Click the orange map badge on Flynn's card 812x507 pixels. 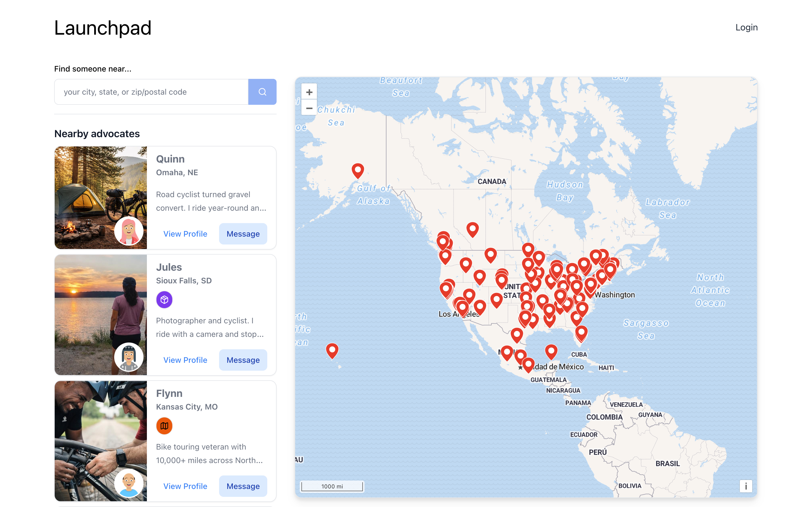164,426
